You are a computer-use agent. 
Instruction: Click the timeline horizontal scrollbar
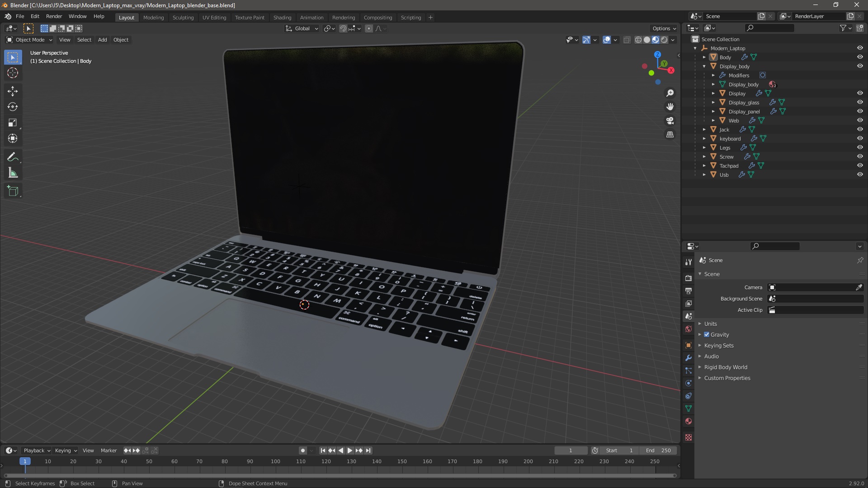[340, 475]
